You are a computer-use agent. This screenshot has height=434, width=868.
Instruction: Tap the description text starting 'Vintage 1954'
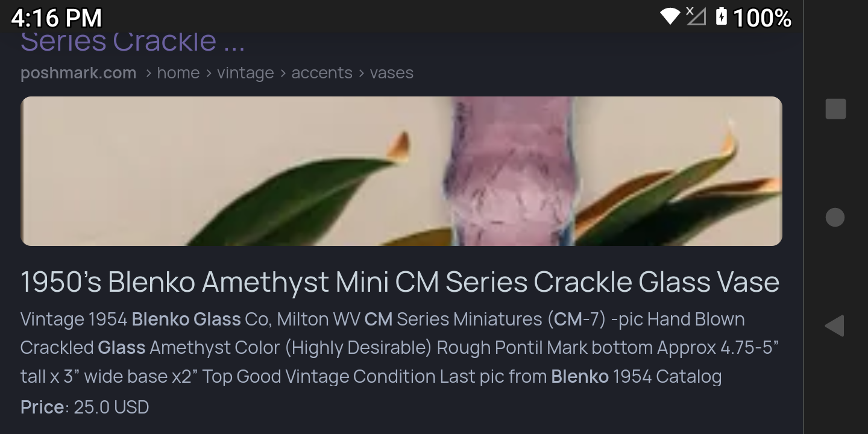[x=400, y=348]
